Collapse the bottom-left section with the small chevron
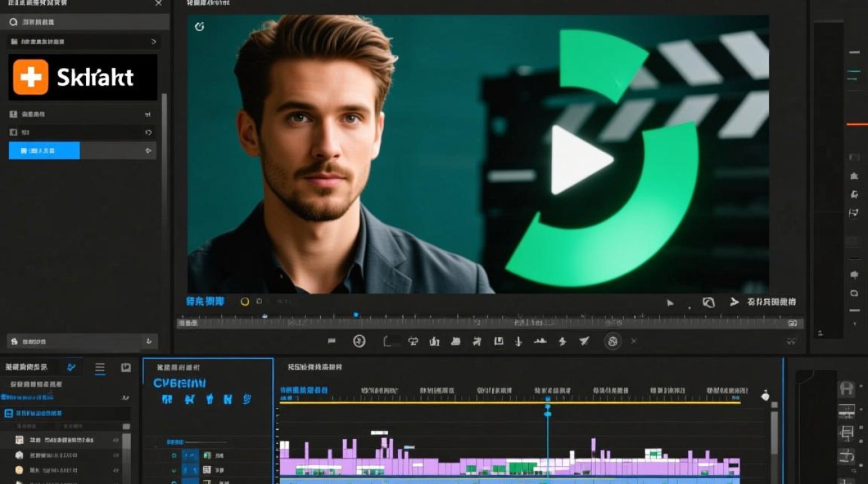 pos(126,398)
